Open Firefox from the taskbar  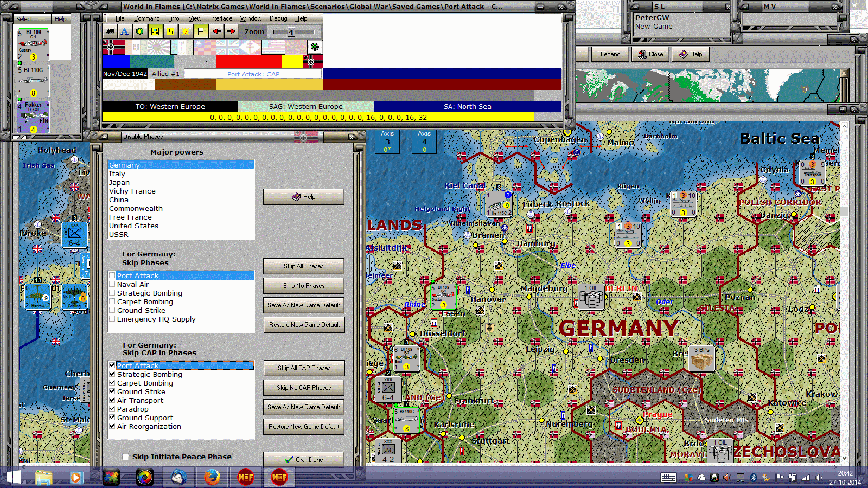(x=212, y=477)
